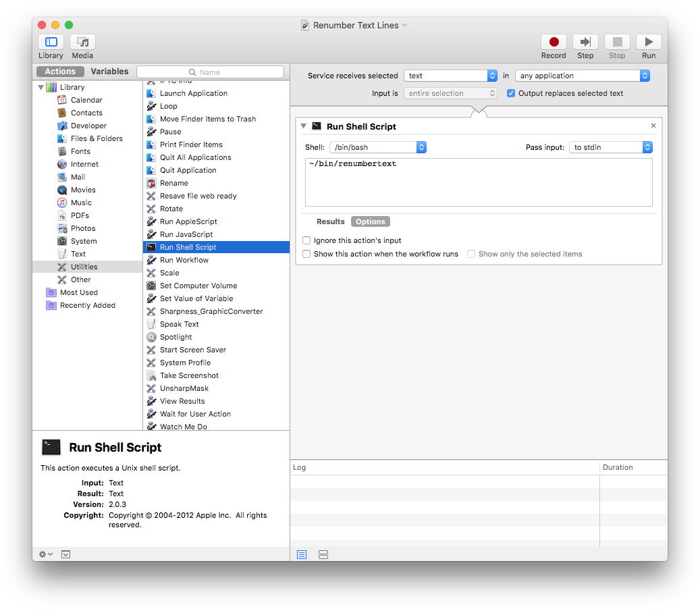Switch to the Variables tab
The image size is (700, 611).
click(x=109, y=72)
